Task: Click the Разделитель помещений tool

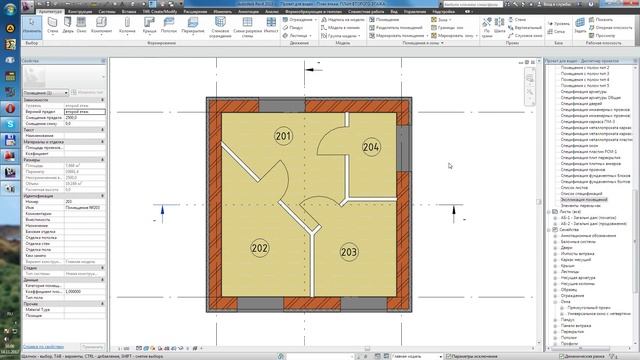Action: (396, 28)
